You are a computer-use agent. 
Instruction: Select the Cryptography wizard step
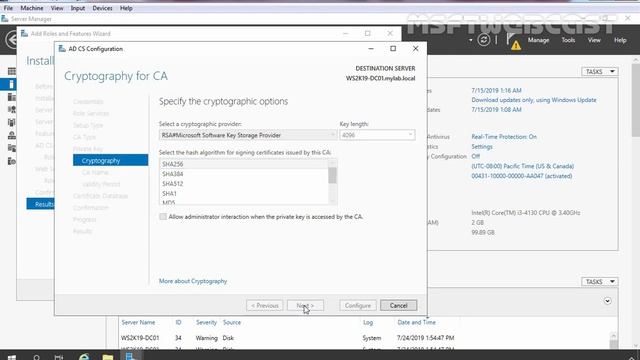[111, 160]
